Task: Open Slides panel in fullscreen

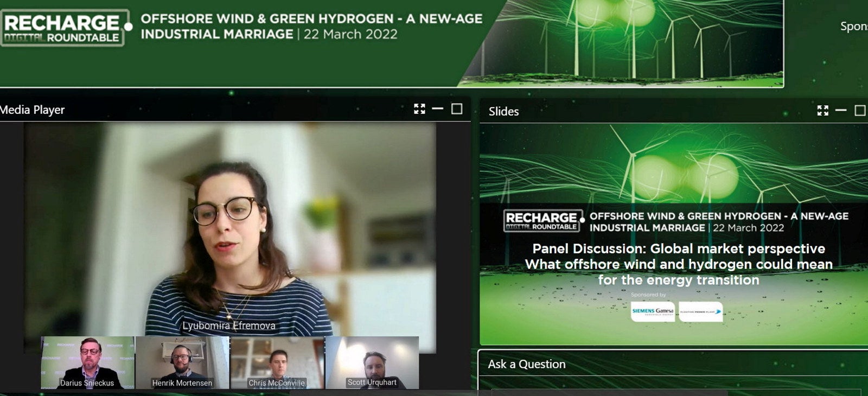Action: (x=822, y=111)
